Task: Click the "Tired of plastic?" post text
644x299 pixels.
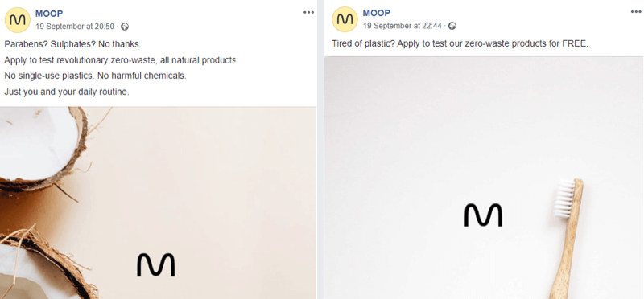Action: pyautogui.click(x=357, y=43)
